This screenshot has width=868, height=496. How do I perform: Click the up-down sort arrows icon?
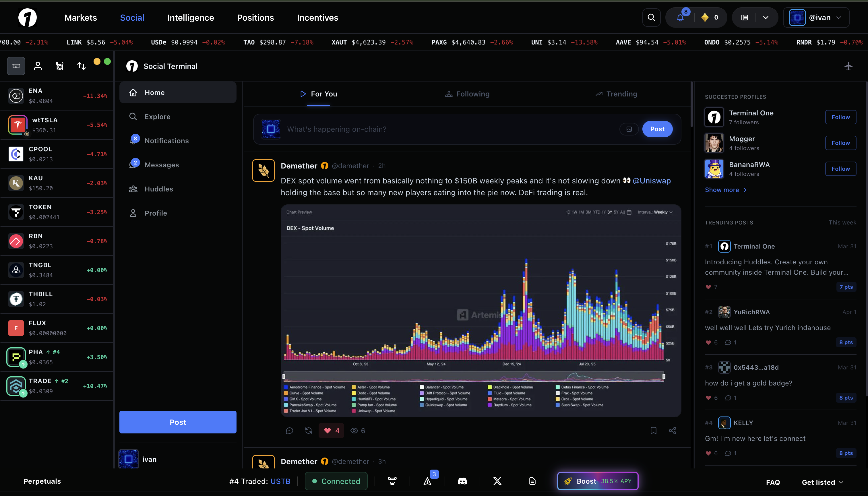pos(82,66)
